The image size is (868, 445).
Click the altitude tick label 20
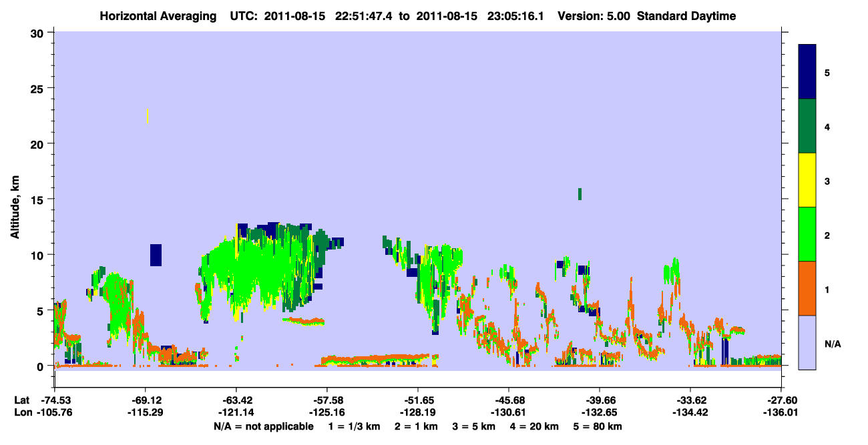(x=39, y=143)
